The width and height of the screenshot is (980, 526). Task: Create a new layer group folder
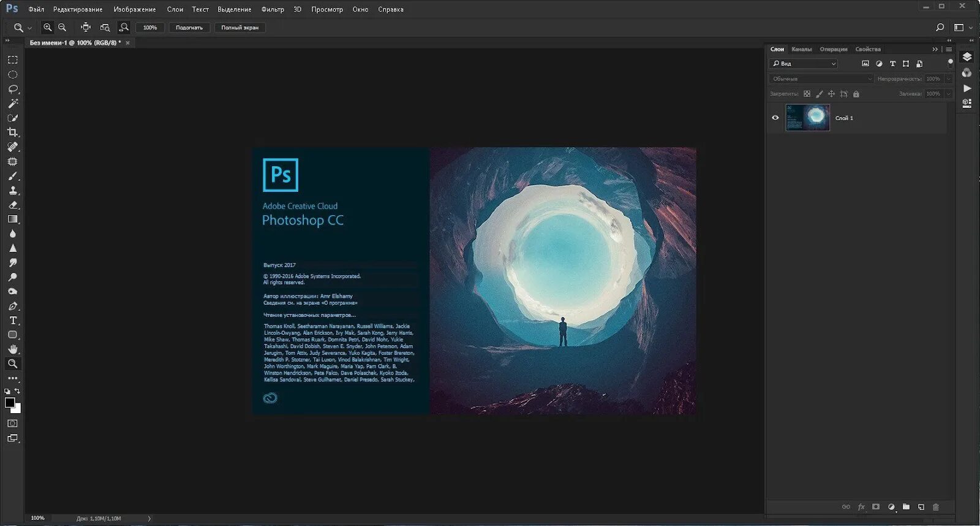click(906, 507)
